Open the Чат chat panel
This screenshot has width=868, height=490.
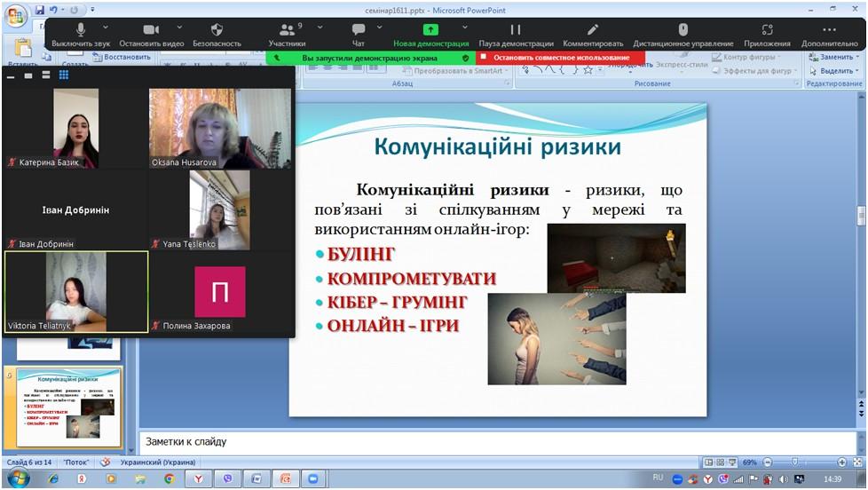[x=358, y=31]
